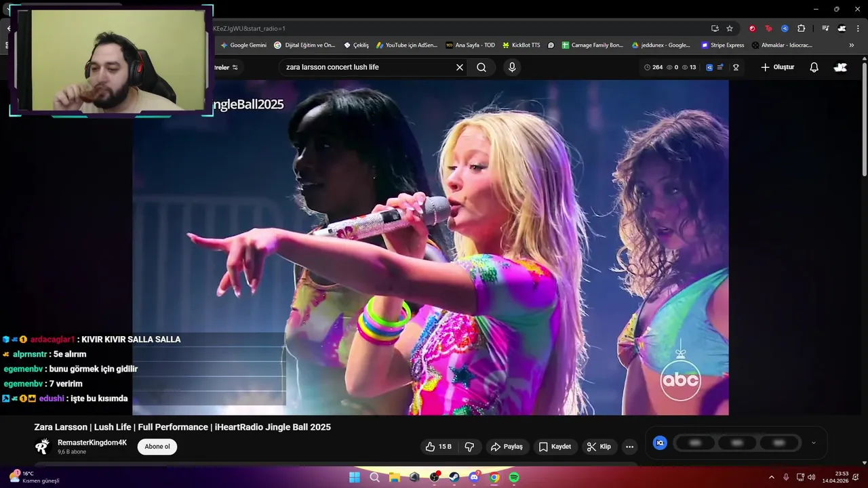Open the Google Gemini bookmark

(x=243, y=45)
